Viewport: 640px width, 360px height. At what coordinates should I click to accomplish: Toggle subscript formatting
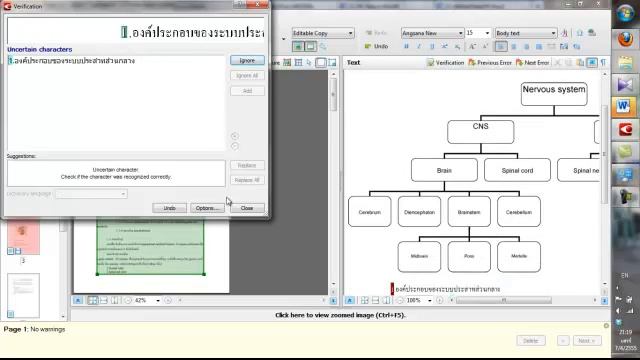(x=457, y=47)
